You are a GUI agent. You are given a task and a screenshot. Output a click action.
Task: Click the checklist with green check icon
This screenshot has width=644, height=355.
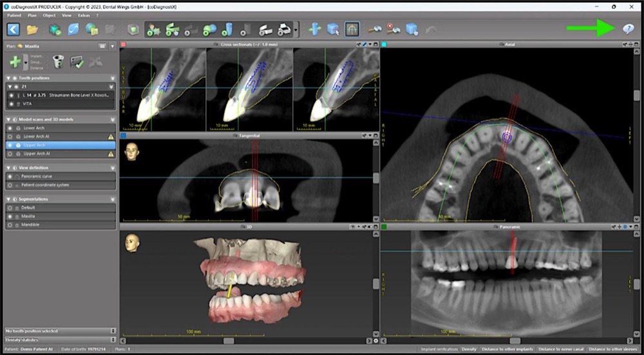pyautogui.click(x=77, y=62)
